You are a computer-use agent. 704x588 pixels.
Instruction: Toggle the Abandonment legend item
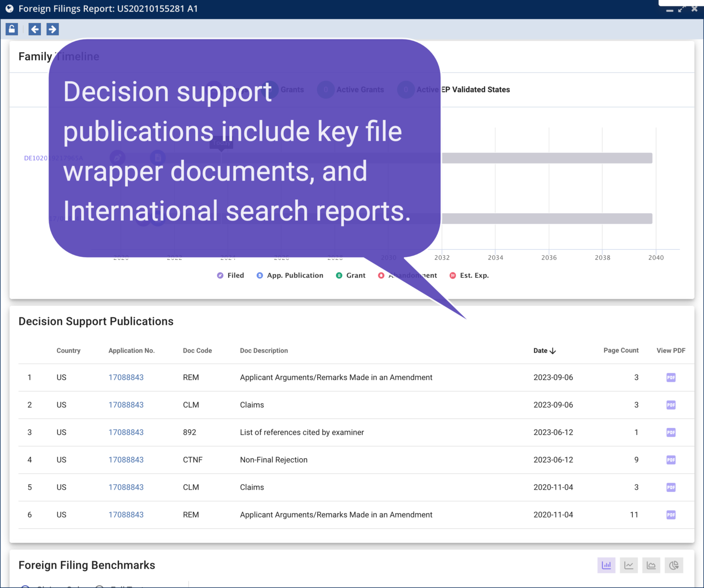pyautogui.click(x=407, y=275)
